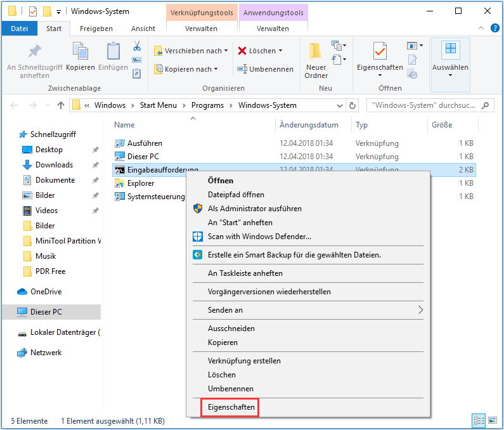Image resolution: width=504 pixels, height=430 pixels.
Task: Select Lokaler Datenträger in navigation pane
Action: click(58, 332)
